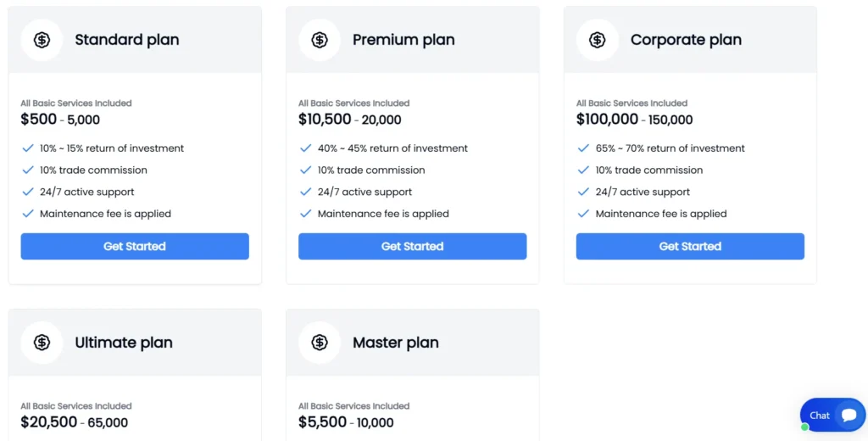The height and width of the screenshot is (441, 868).
Task: Click the Ultimate plan dollar icon
Action: coord(42,343)
